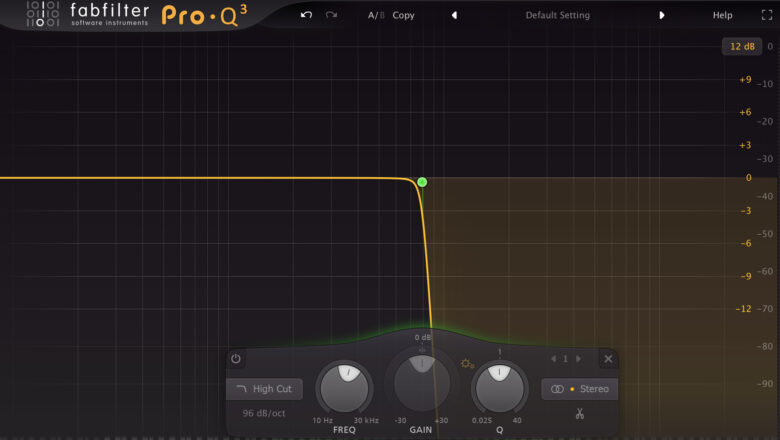Click the 0 dB gain readout
Viewport: 780px width, 440px height.
[422, 337]
